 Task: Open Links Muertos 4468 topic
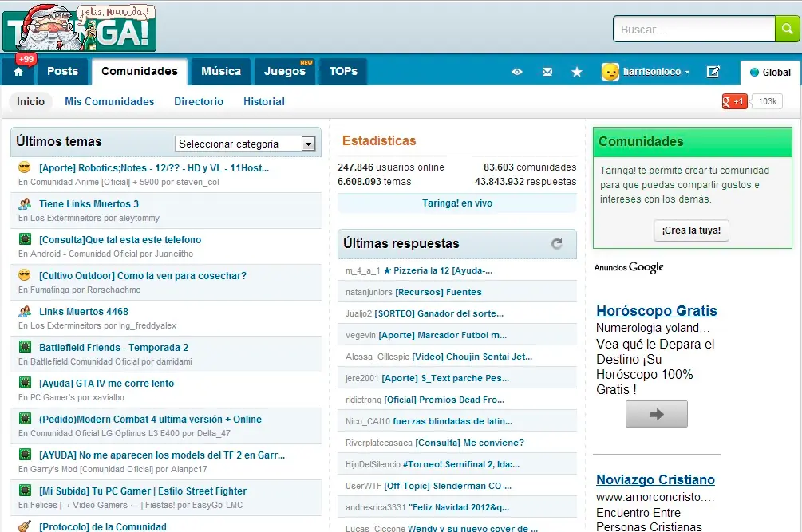pos(84,312)
